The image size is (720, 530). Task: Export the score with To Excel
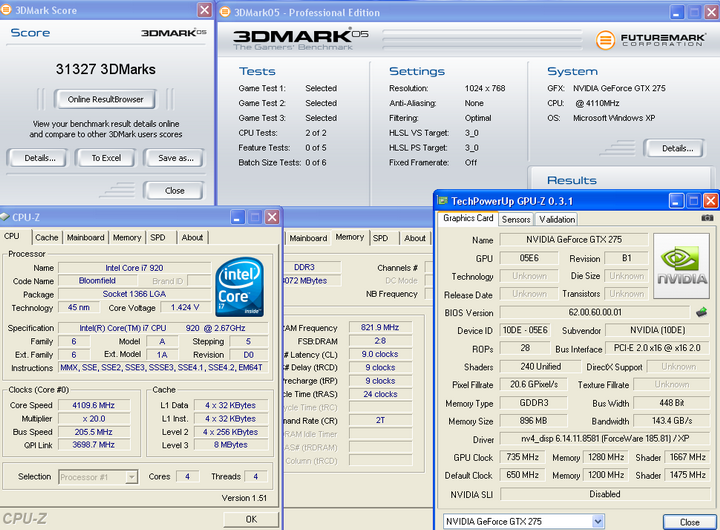pyautogui.click(x=106, y=158)
